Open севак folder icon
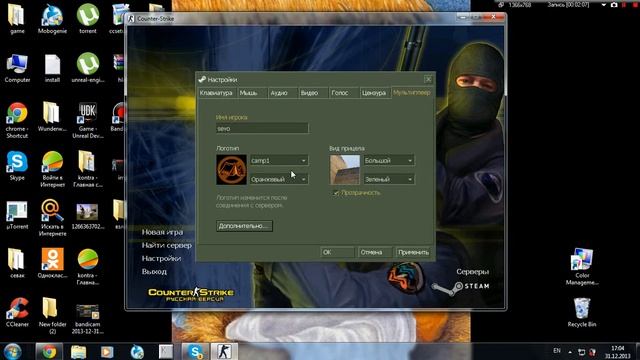 point(17,264)
